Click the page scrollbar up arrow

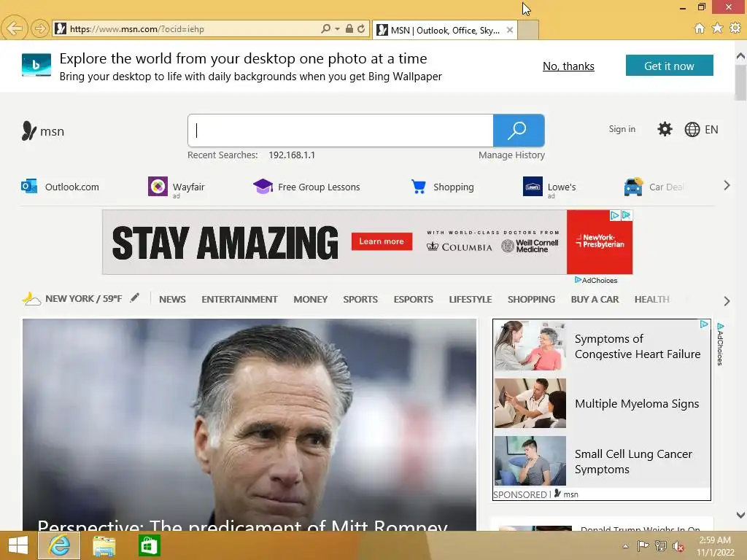tap(740, 55)
